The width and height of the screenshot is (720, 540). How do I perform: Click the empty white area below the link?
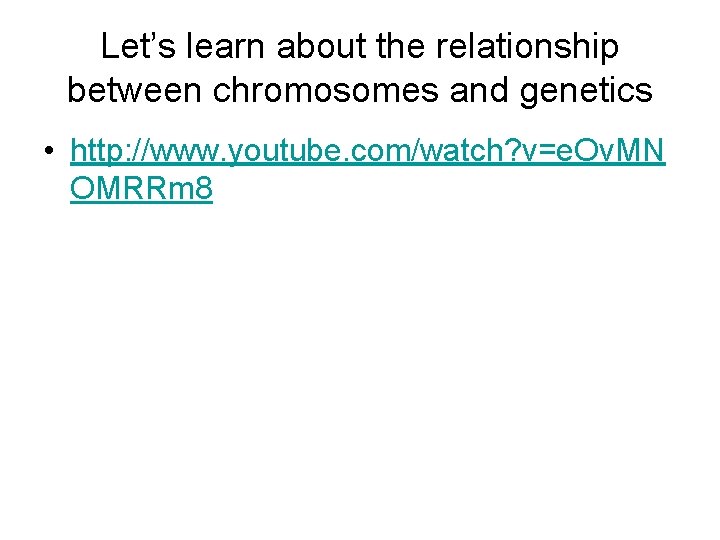(360, 380)
